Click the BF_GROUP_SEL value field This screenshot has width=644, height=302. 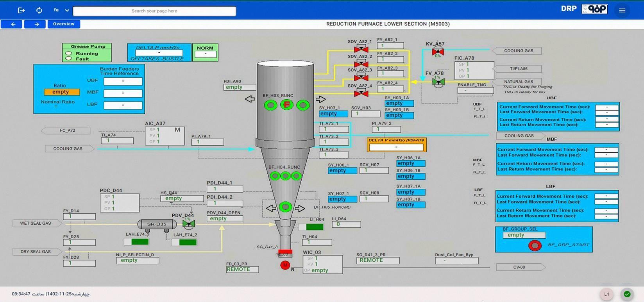(x=524, y=235)
